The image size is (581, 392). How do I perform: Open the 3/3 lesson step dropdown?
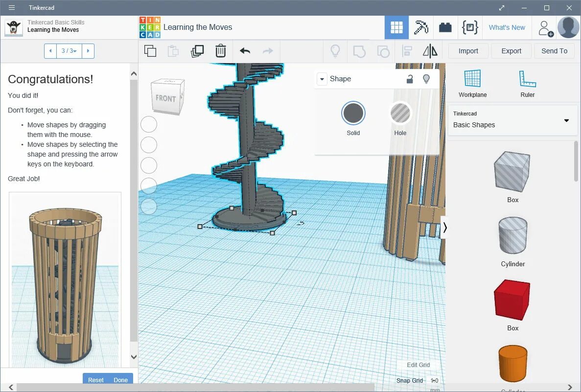69,51
